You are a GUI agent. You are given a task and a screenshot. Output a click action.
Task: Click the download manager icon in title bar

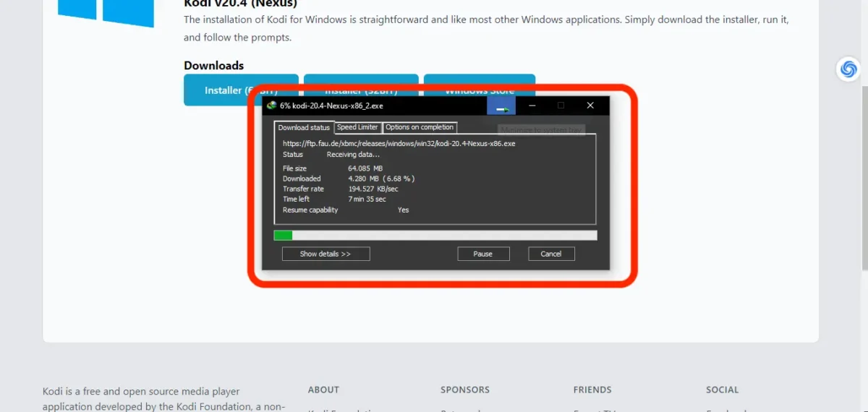271,106
